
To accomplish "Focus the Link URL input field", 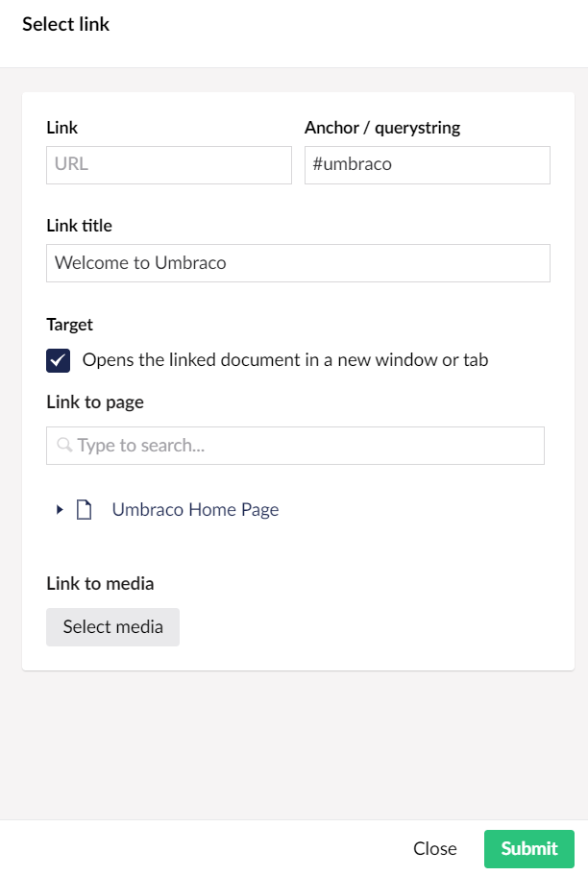I will [x=169, y=164].
